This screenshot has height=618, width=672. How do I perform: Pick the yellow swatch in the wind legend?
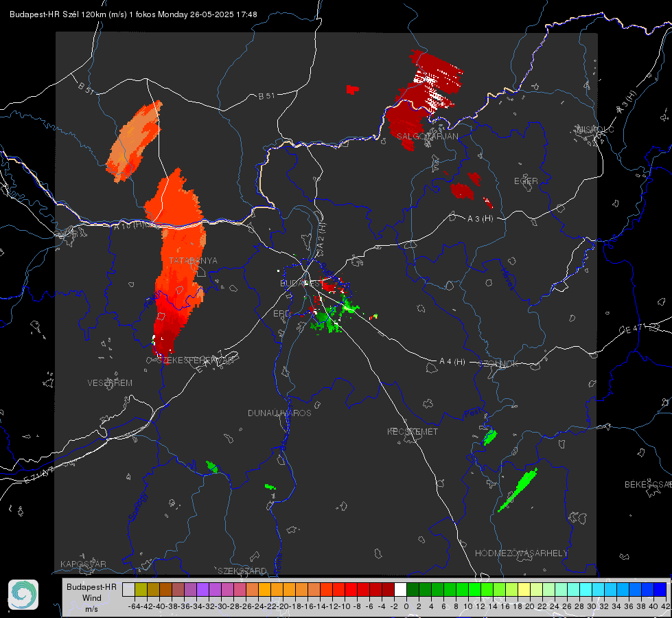click(524, 589)
